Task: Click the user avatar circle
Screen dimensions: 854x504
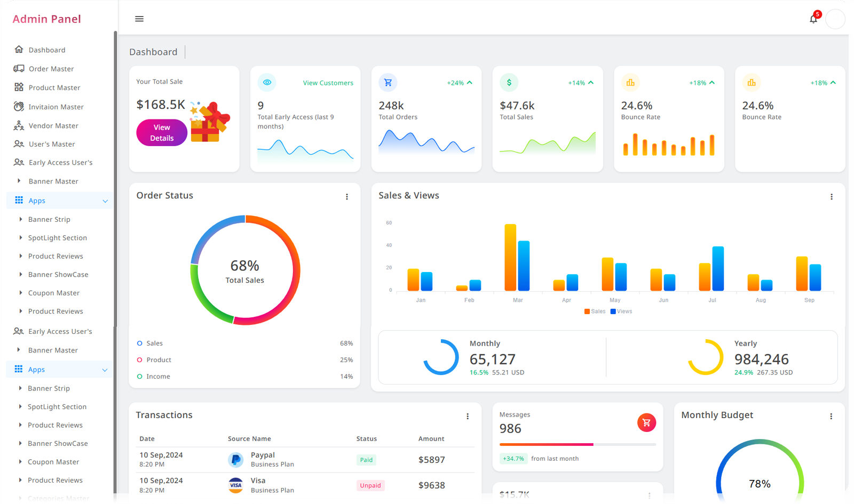Action: point(835,19)
